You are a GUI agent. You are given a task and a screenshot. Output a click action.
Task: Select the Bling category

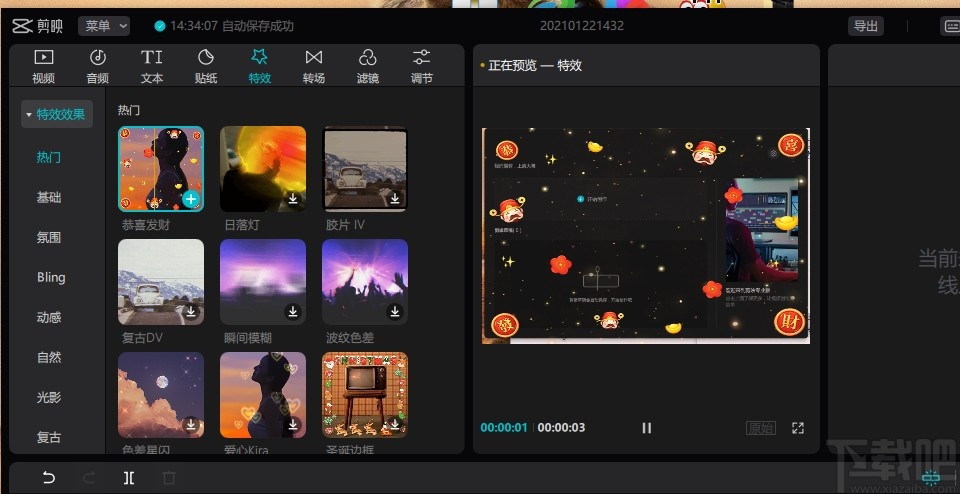tap(51, 277)
